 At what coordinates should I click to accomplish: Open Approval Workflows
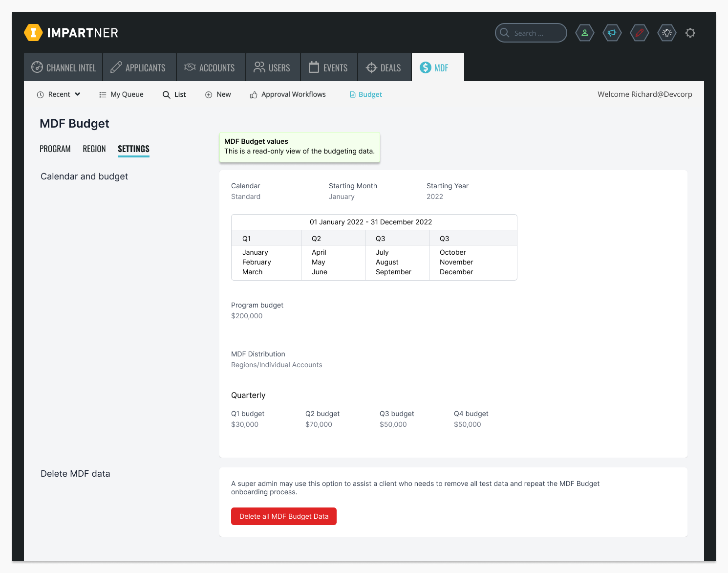tap(288, 94)
